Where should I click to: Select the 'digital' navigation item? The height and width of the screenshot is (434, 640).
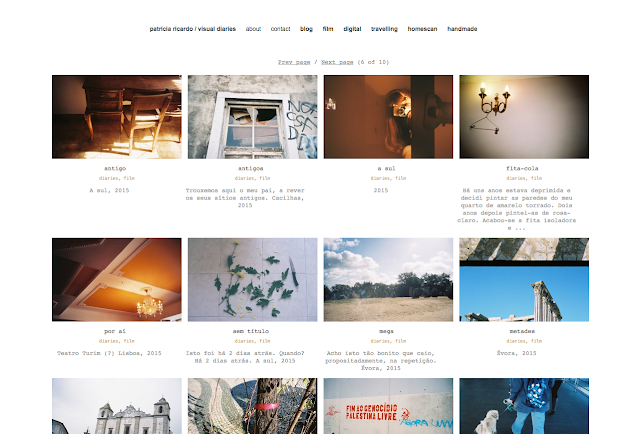[352, 29]
